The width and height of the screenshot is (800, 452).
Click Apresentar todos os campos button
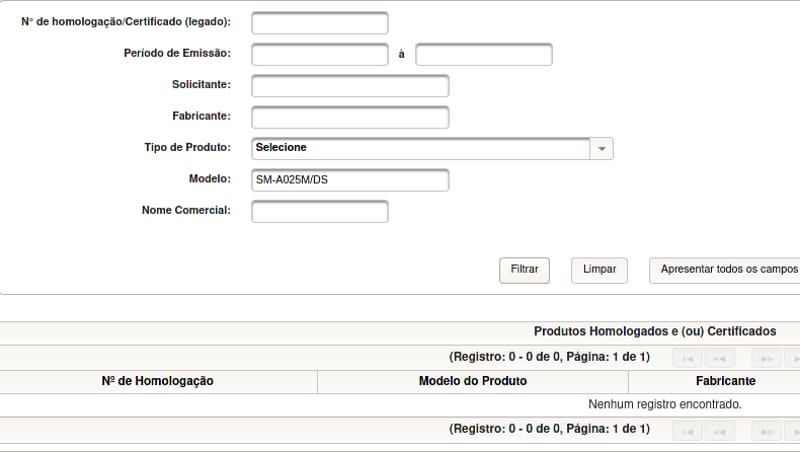[x=724, y=270]
